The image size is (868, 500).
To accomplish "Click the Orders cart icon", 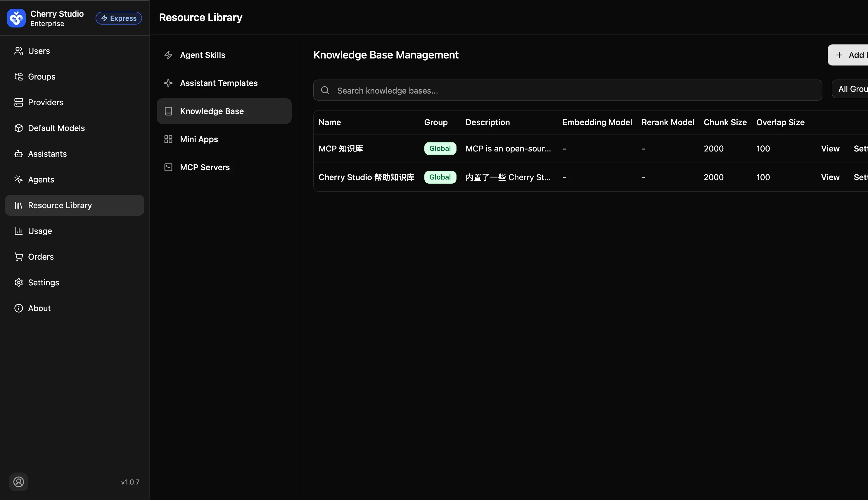I will 18,257.
